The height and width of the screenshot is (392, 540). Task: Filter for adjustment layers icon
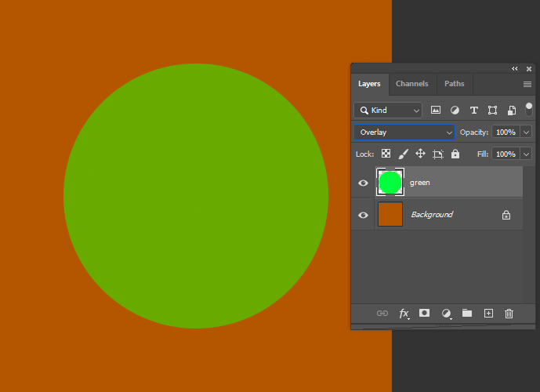(x=455, y=111)
